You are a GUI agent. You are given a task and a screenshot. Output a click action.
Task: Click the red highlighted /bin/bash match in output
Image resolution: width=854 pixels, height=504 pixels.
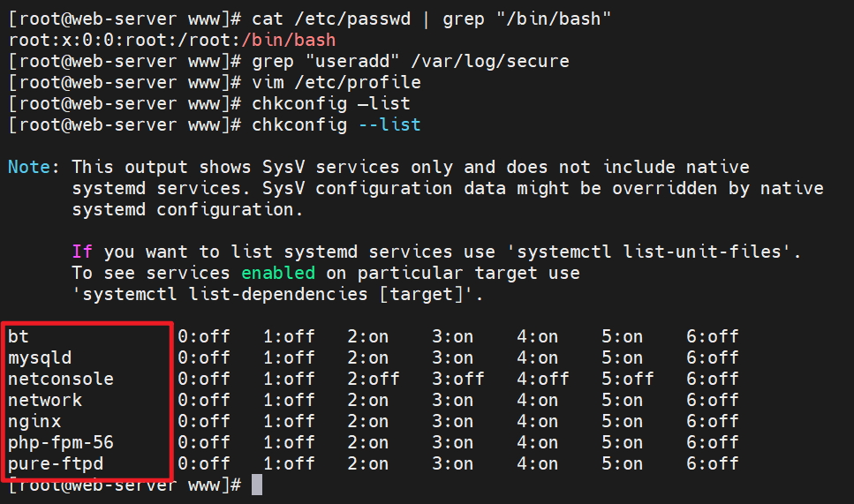tap(293, 41)
